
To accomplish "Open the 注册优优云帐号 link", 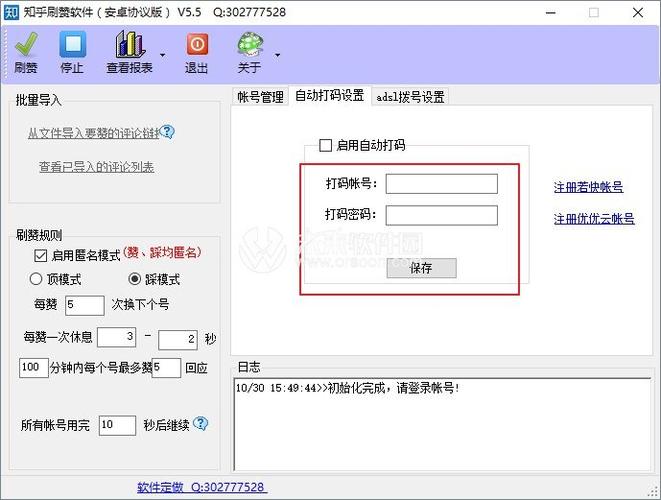I will (x=594, y=219).
